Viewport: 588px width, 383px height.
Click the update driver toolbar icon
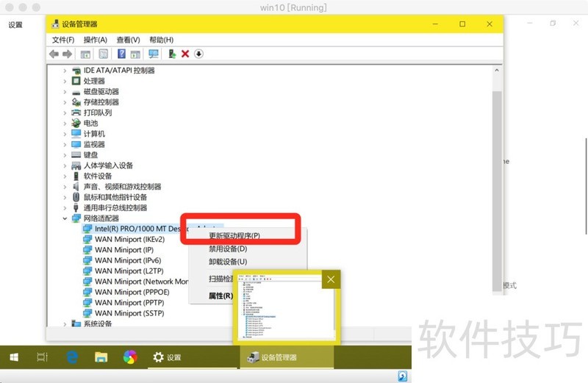pyautogui.click(x=172, y=54)
